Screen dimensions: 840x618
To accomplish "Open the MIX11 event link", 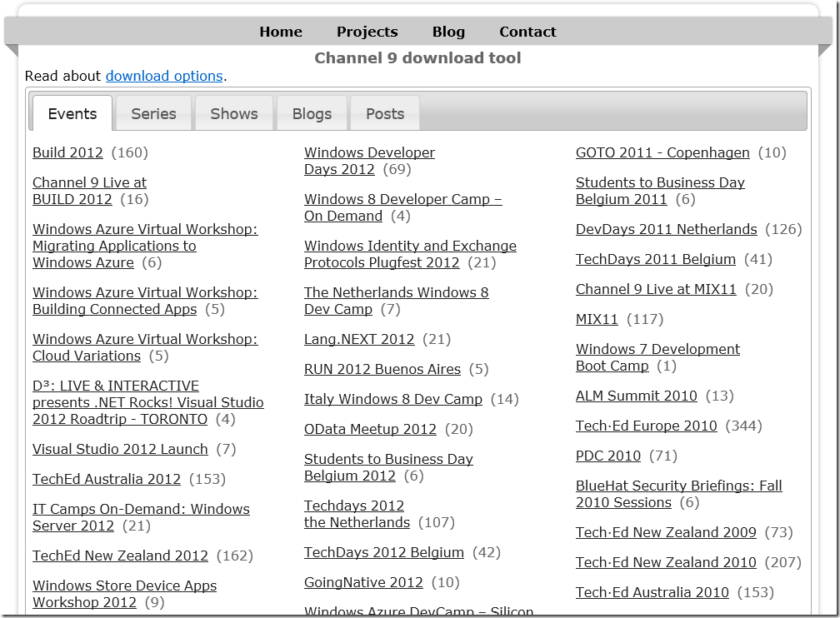I will tap(597, 319).
